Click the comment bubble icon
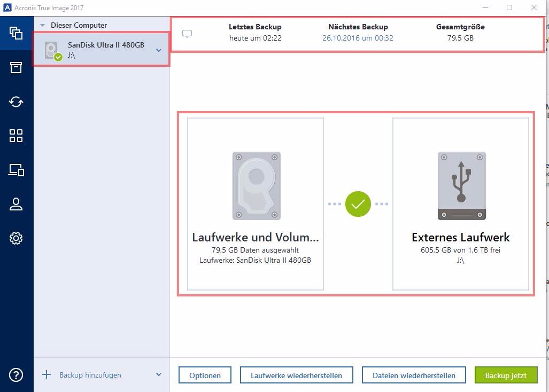The width and height of the screenshot is (549, 392). click(x=187, y=34)
